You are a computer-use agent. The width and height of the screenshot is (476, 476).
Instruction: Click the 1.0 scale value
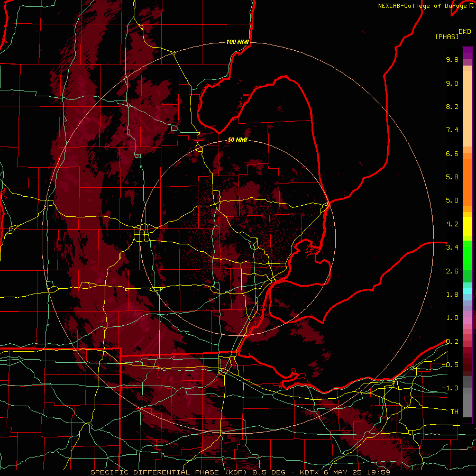point(452,318)
